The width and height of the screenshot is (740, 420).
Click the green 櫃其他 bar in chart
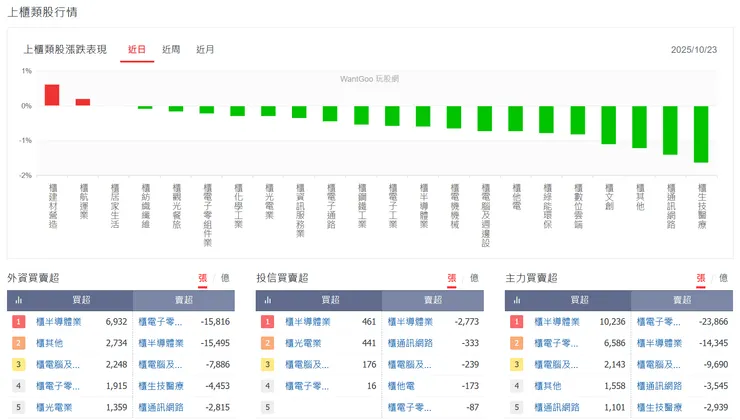(639, 127)
